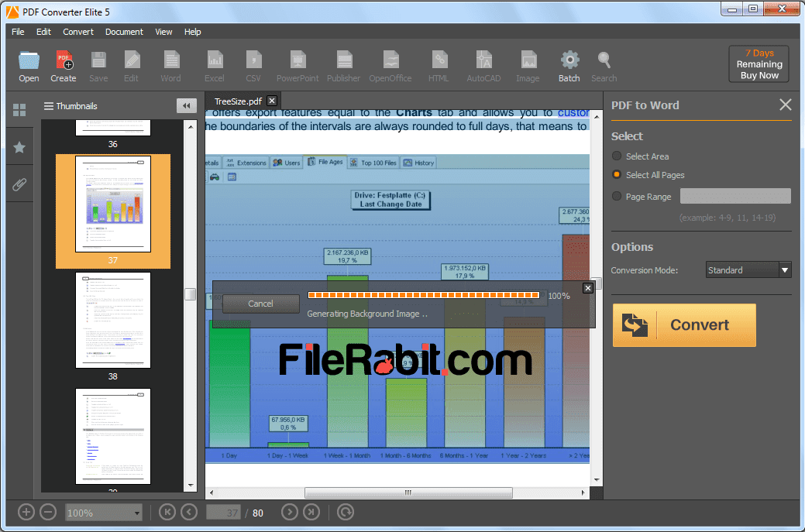Click the document scroll up arrow
Screen dimensions: 805x532
point(597,118)
